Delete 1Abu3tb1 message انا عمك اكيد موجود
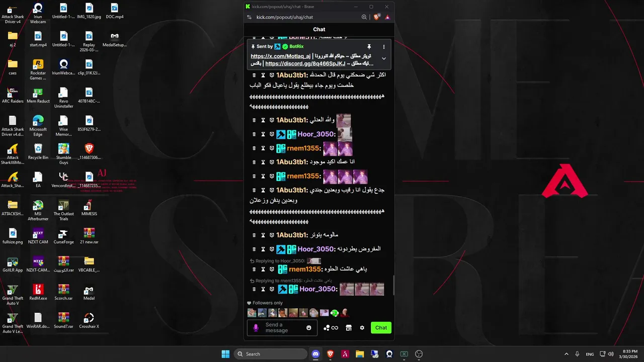 [254, 162]
